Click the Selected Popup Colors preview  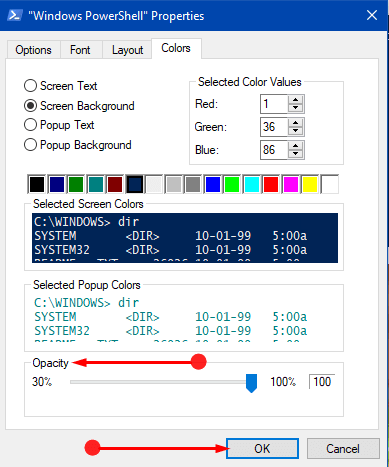[x=185, y=318]
